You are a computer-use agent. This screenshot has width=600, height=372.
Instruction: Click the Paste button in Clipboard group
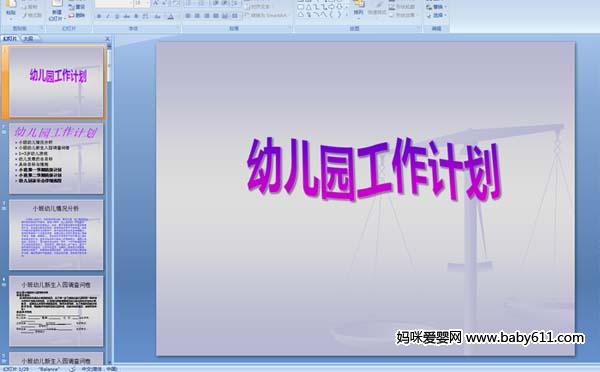pyautogui.click(x=11, y=8)
